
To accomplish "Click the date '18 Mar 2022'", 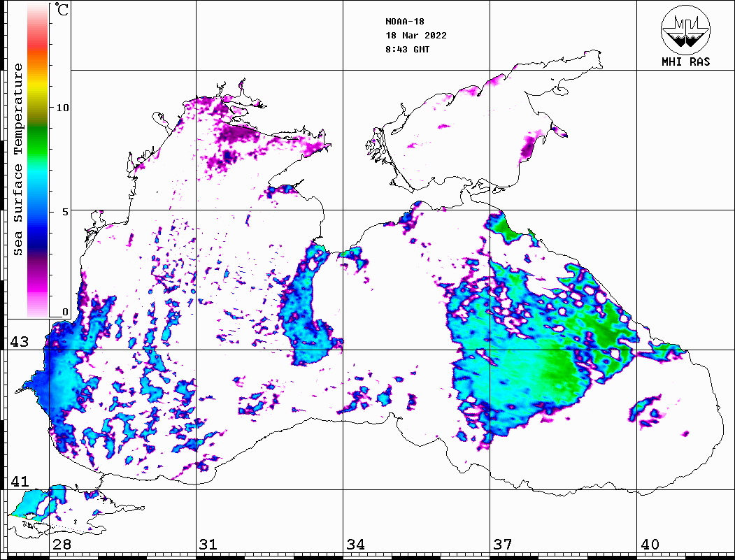I will (416, 35).
